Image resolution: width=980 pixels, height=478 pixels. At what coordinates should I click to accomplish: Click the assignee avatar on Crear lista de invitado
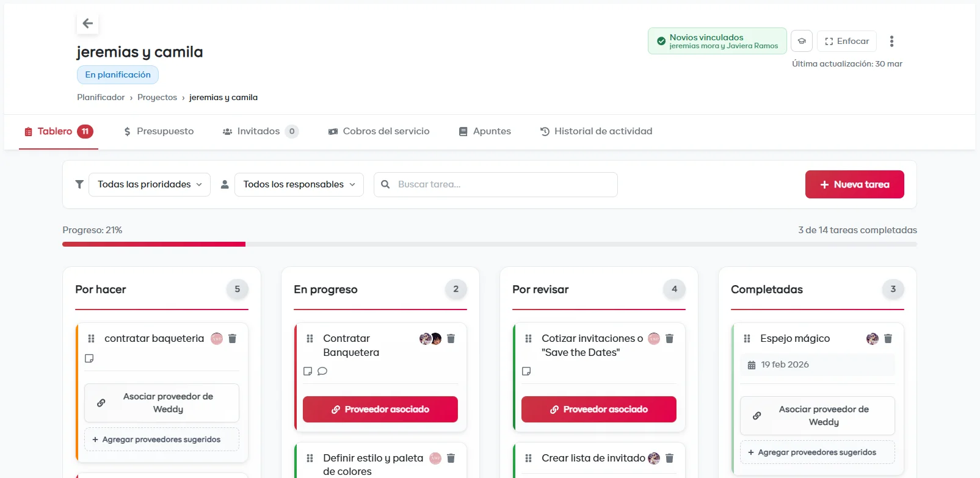click(654, 458)
